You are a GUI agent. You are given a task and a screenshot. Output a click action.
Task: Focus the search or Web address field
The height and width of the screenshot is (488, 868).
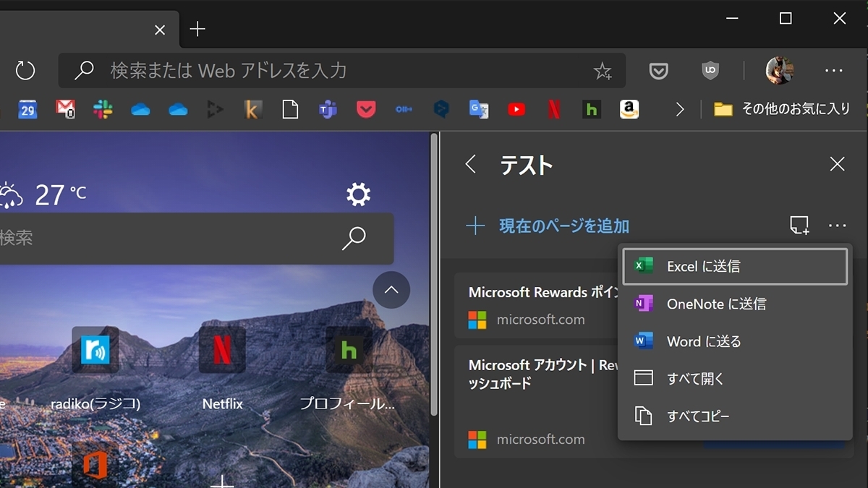(342, 70)
